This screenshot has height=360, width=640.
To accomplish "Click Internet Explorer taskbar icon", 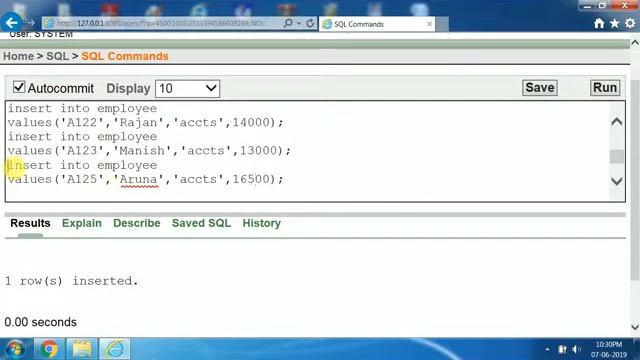I will click(x=115, y=349).
